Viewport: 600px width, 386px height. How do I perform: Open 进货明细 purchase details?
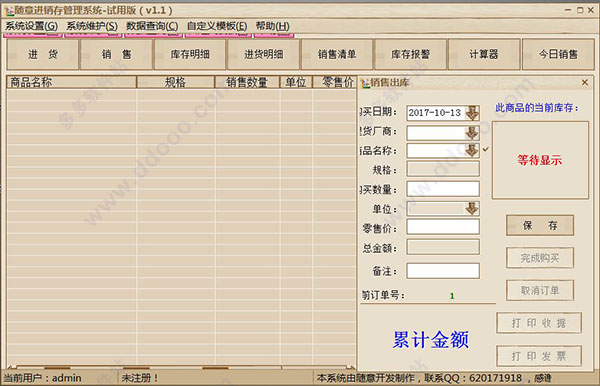264,54
